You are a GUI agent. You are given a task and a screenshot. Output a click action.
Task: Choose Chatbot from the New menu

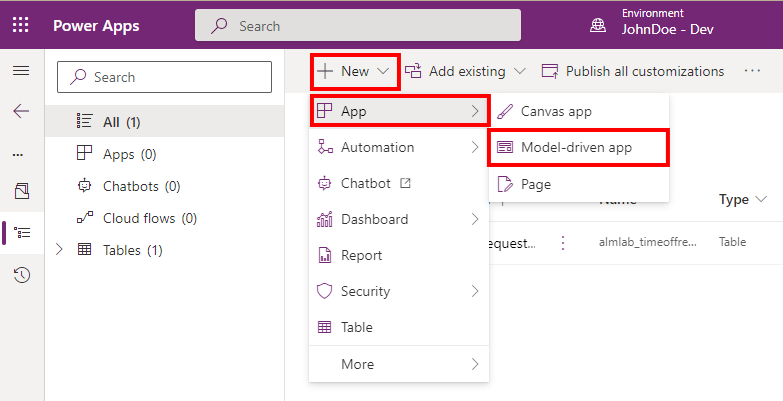point(399,183)
